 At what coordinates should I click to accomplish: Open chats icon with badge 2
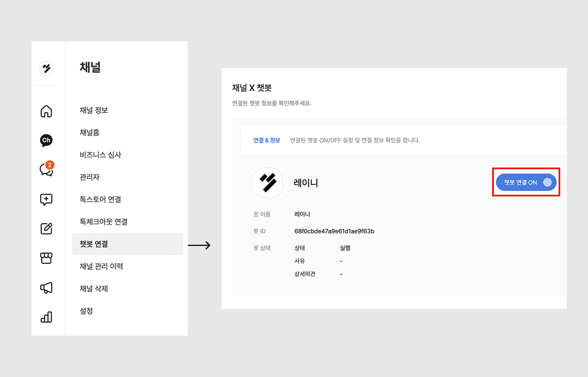click(46, 169)
